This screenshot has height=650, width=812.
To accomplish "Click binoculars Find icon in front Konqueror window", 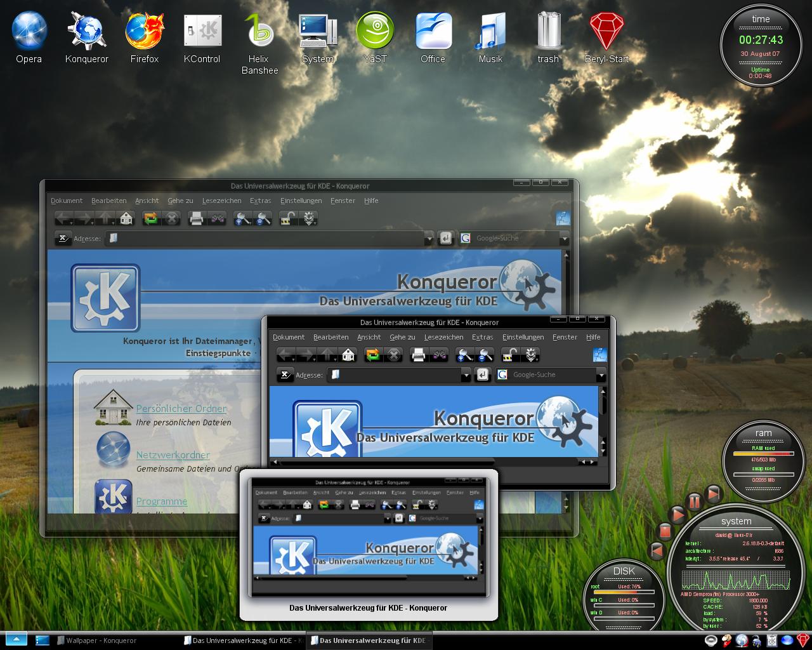I will coord(439,355).
